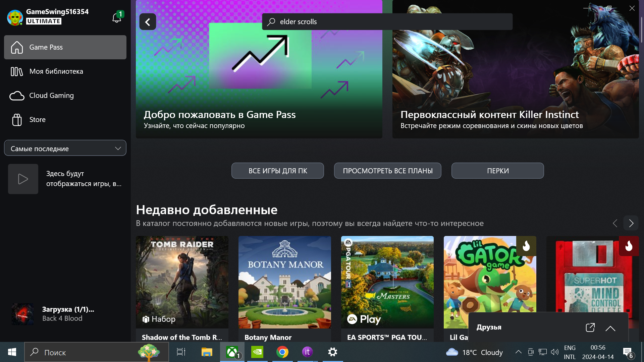Viewport: 644px width, 362px height.
Task: Show hidden system tray icons chevron
Action: point(518,352)
